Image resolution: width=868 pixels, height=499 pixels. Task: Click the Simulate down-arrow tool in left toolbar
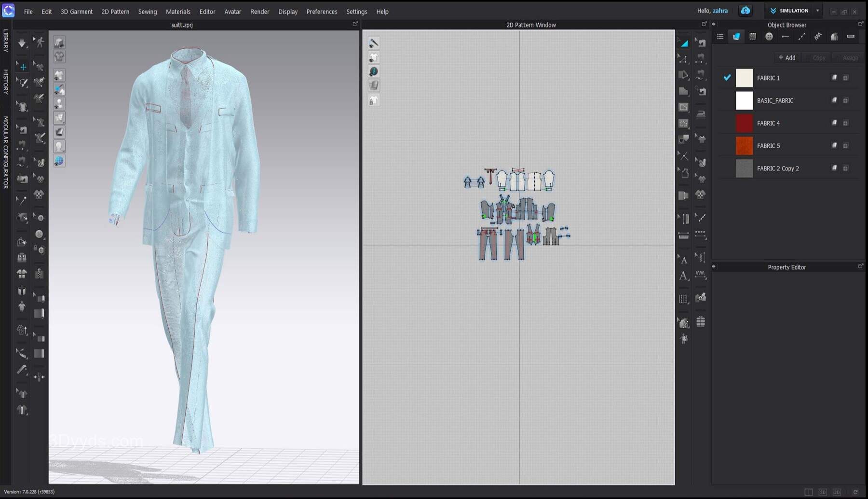[x=22, y=43]
